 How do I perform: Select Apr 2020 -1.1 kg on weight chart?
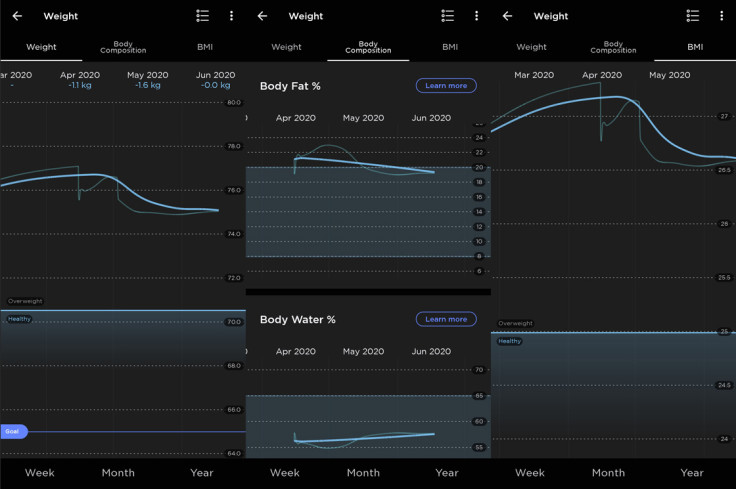(x=80, y=80)
